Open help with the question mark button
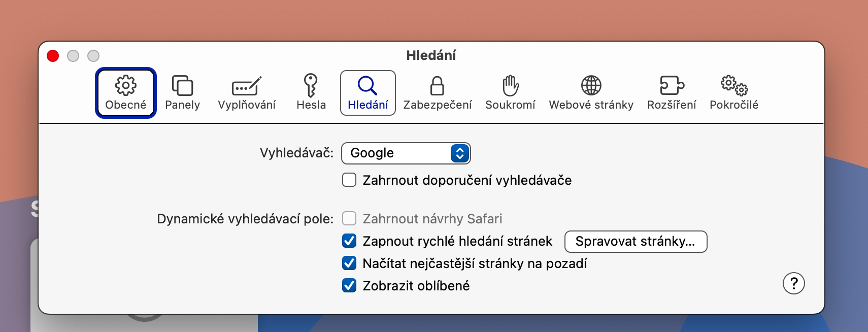 pyautogui.click(x=793, y=283)
